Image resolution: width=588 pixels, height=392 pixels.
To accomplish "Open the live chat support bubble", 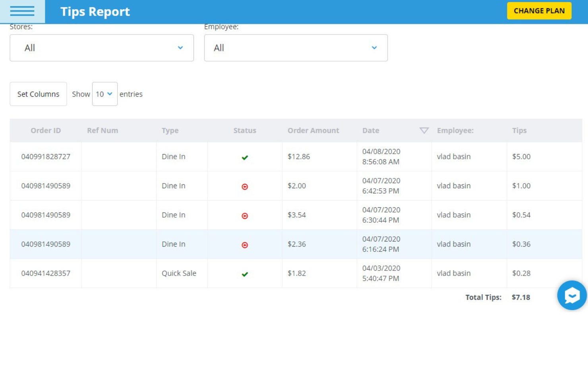I will pyautogui.click(x=572, y=295).
